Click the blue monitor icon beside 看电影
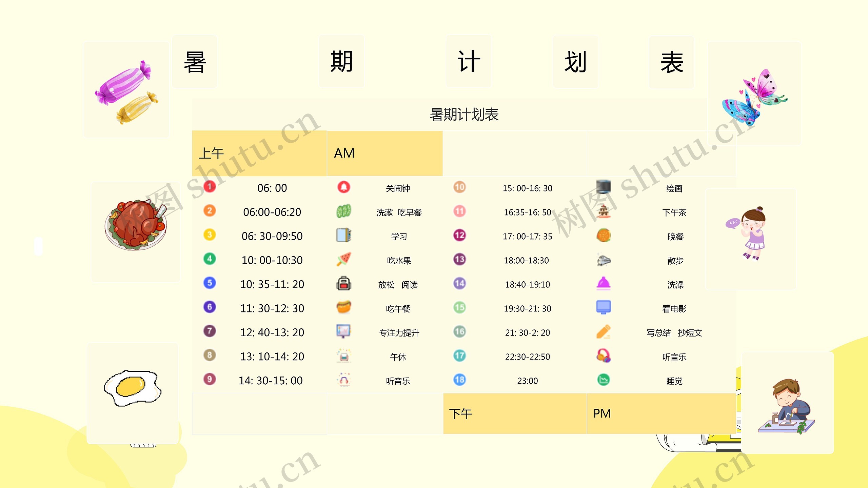Image resolution: width=868 pixels, height=488 pixels. coord(604,307)
